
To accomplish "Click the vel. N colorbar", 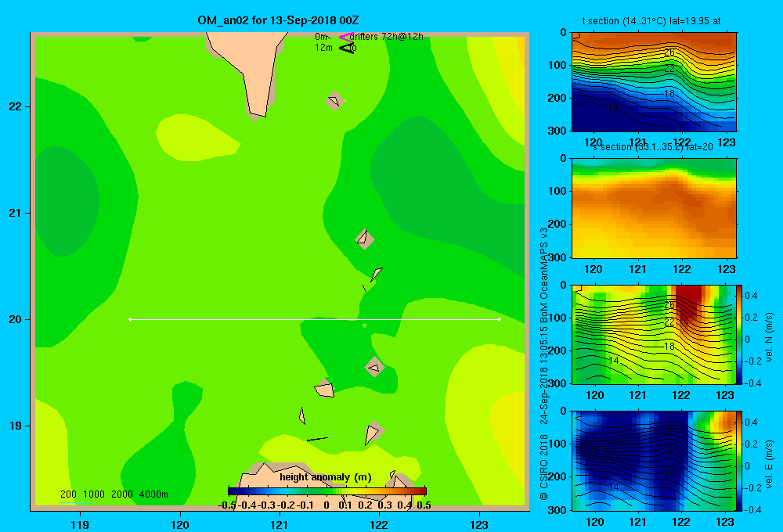I will [x=739, y=334].
